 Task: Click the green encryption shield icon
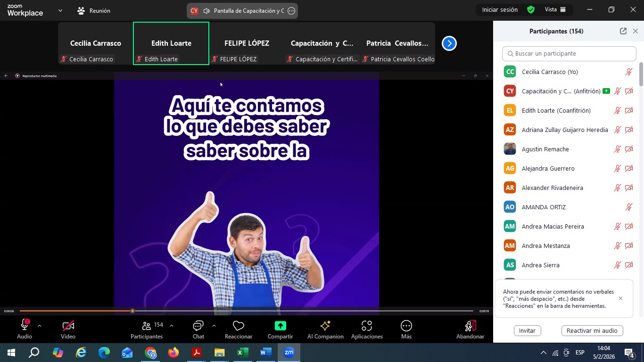tap(531, 10)
